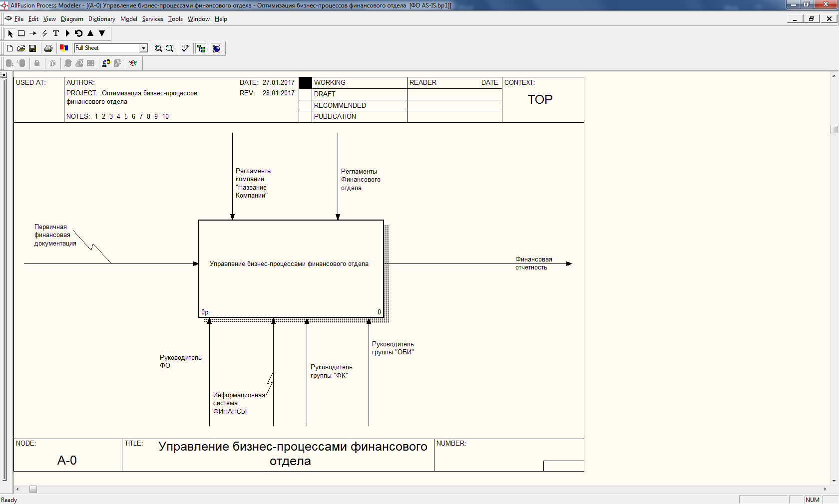Pick the Arrow drawing tool
Image resolution: width=839 pixels, height=504 pixels.
[33, 33]
